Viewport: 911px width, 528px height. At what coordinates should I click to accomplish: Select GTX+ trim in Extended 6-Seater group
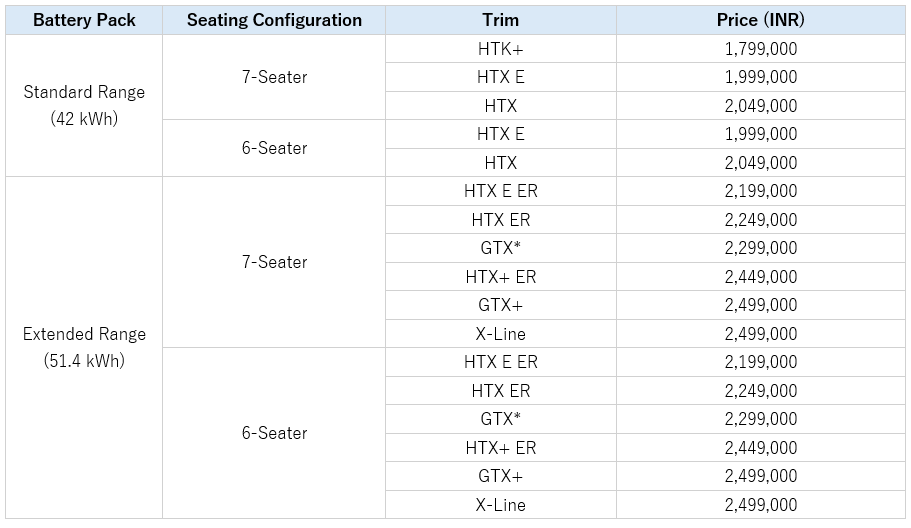[x=500, y=476]
